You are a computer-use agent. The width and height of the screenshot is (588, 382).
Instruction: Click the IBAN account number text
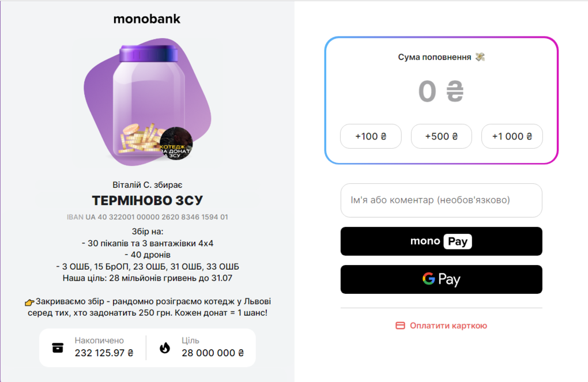[148, 217]
